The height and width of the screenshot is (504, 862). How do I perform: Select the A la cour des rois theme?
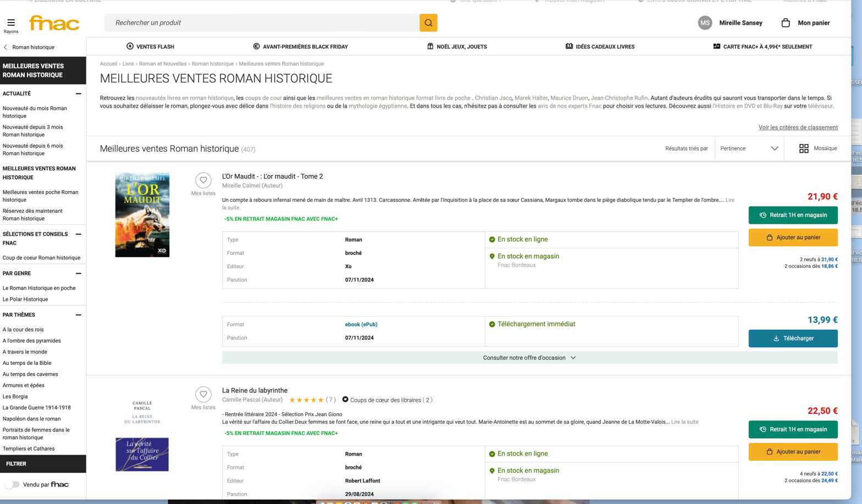pos(23,330)
